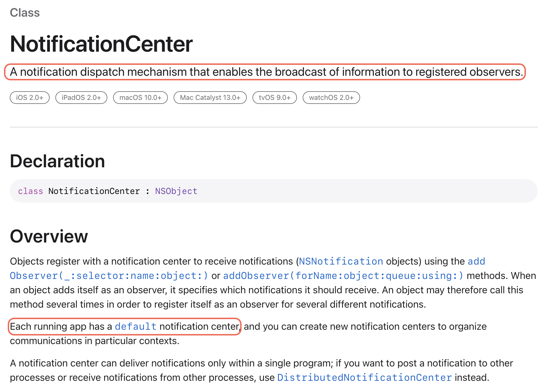Open the default notification center link
Viewport: 548px width, 392px height.
point(135,327)
